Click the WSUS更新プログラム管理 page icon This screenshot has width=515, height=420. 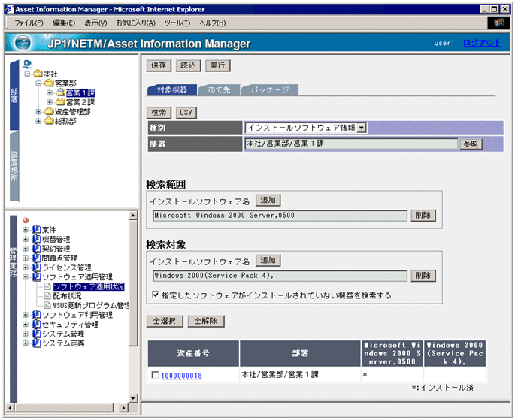47,306
